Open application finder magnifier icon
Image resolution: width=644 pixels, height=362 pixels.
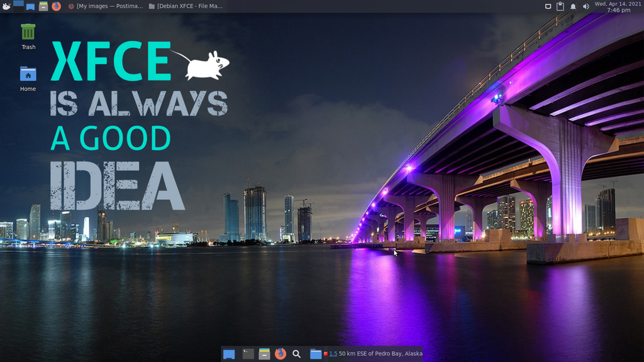point(296,354)
